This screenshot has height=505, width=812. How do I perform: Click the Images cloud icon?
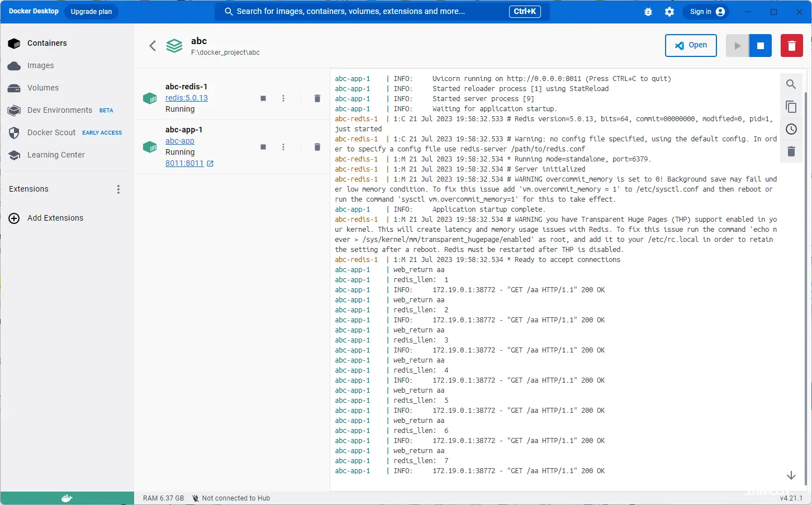[15, 66]
